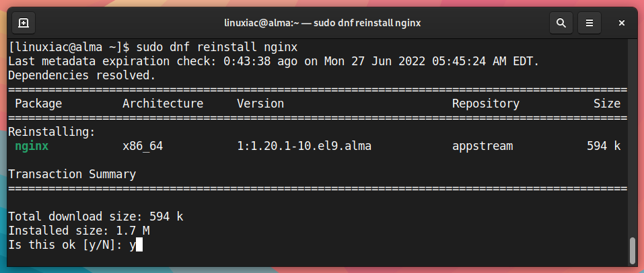Click the terminal scrollbar thumb
This screenshot has height=273, width=644.
pos(633,251)
